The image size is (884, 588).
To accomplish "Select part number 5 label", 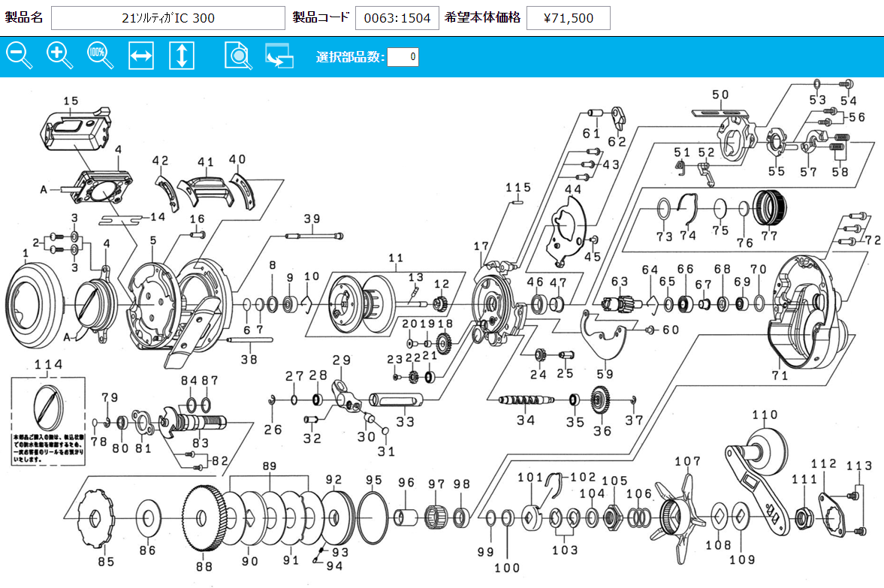I will pos(152,241).
